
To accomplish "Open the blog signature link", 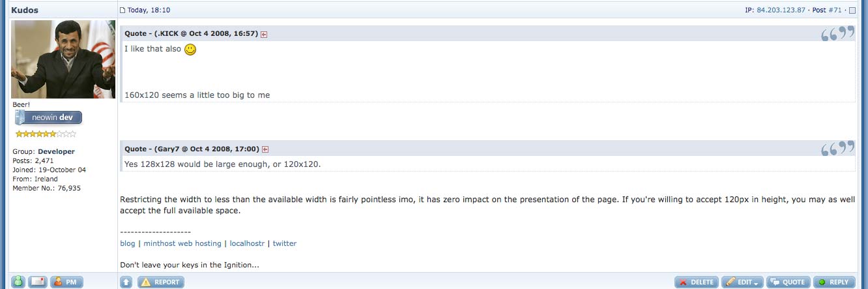I will tap(128, 243).
